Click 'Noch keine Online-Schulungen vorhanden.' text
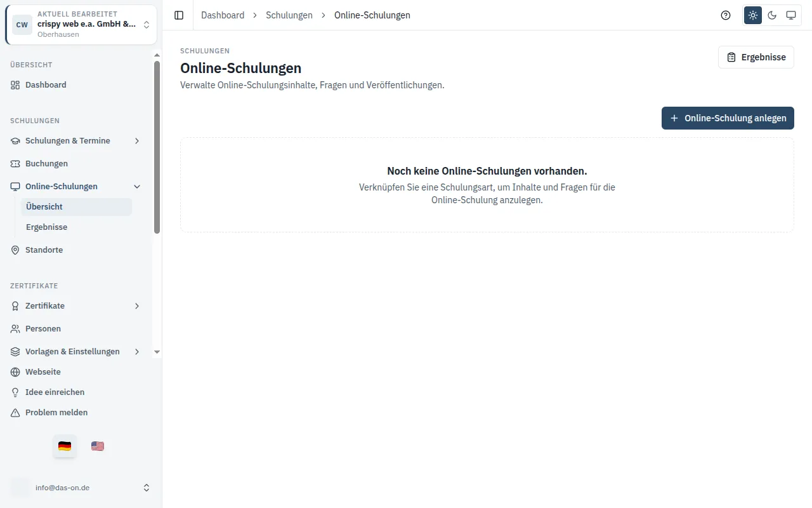The height and width of the screenshot is (508, 812). pos(487,171)
